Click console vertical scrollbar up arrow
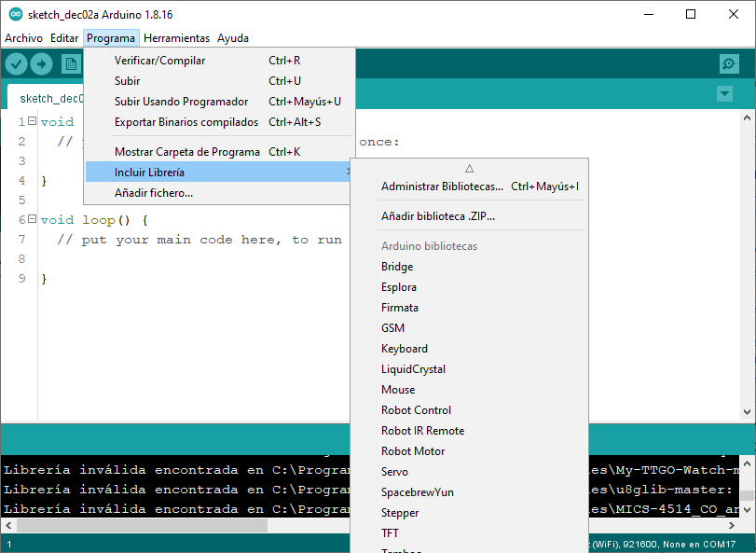 tap(747, 463)
